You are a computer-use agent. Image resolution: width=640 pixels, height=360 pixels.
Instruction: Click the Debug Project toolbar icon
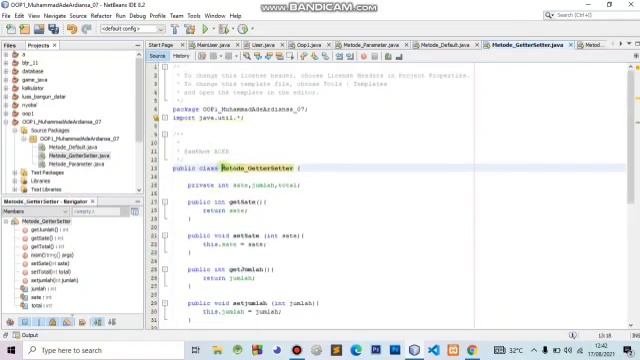pos(224,29)
